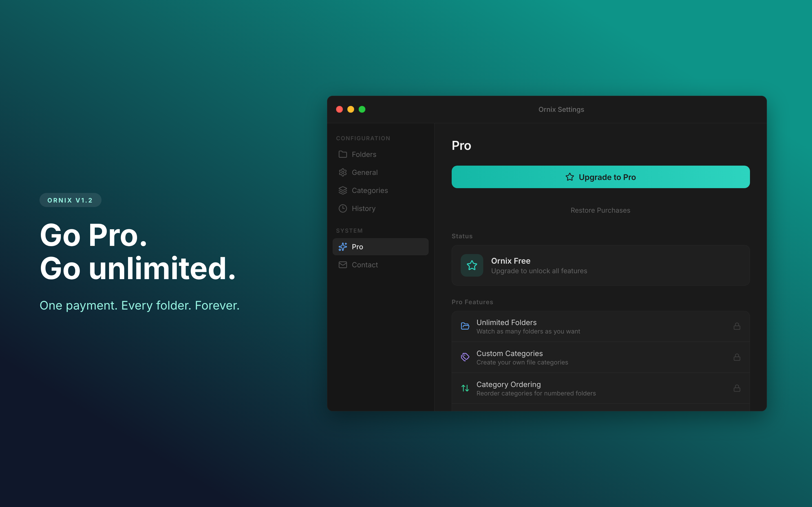The width and height of the screenshot is (812, 507).
Task: Open Contact via the envelope icon
Action: (343, 264)
